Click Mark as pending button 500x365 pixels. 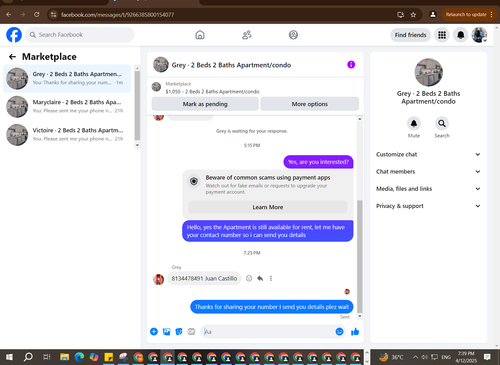(205, 104)
